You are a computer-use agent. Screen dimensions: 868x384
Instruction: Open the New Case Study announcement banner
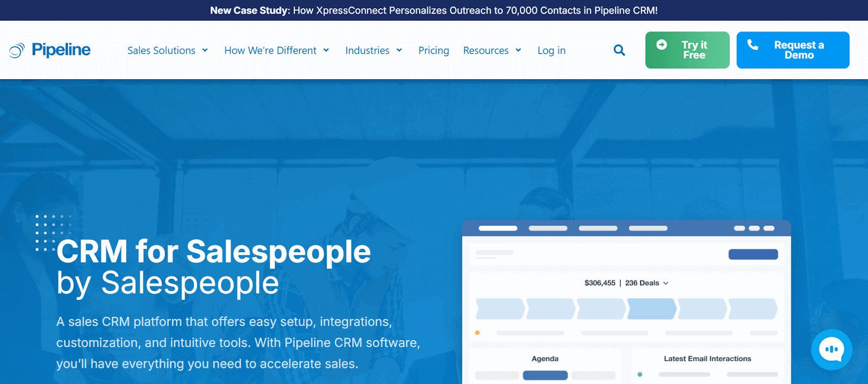pyautogui.click(x=434, y=10)
